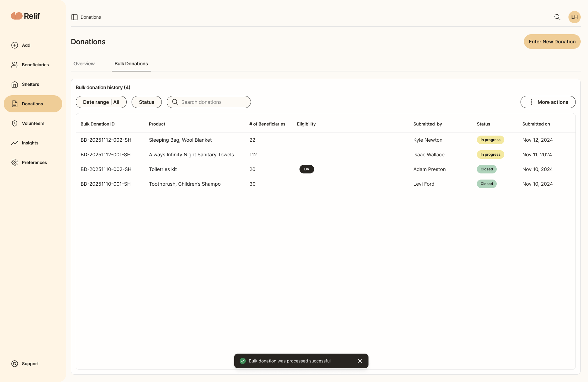Click the Support lifebuoy icon

15,364
